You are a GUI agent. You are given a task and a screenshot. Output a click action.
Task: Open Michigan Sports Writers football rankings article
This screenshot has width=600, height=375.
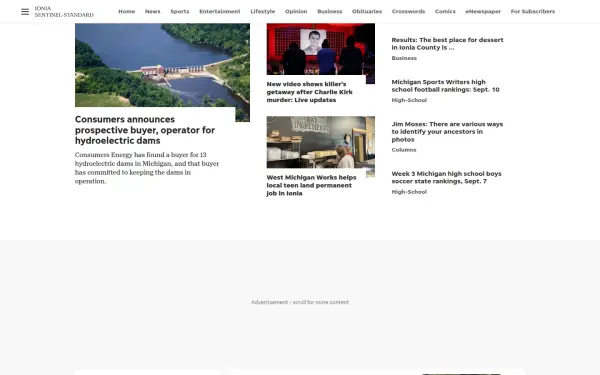[x=445, y=86]
